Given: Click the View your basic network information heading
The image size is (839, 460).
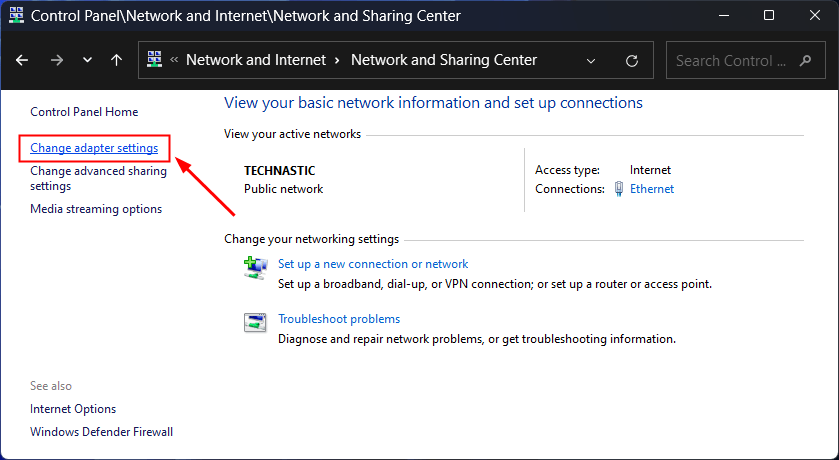Looking at the screenshot, I should click(433, 103).
